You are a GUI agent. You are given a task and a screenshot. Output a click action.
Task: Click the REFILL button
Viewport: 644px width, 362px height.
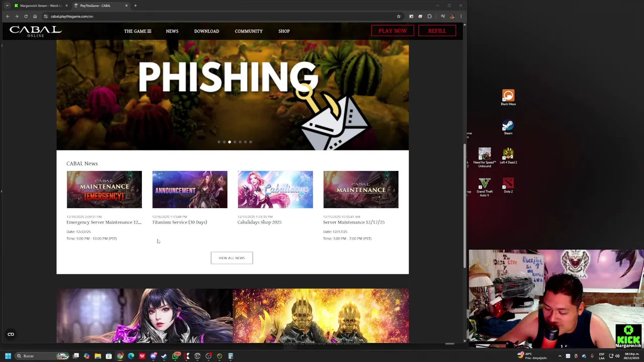pyautogui.click(x=437, y=31)
